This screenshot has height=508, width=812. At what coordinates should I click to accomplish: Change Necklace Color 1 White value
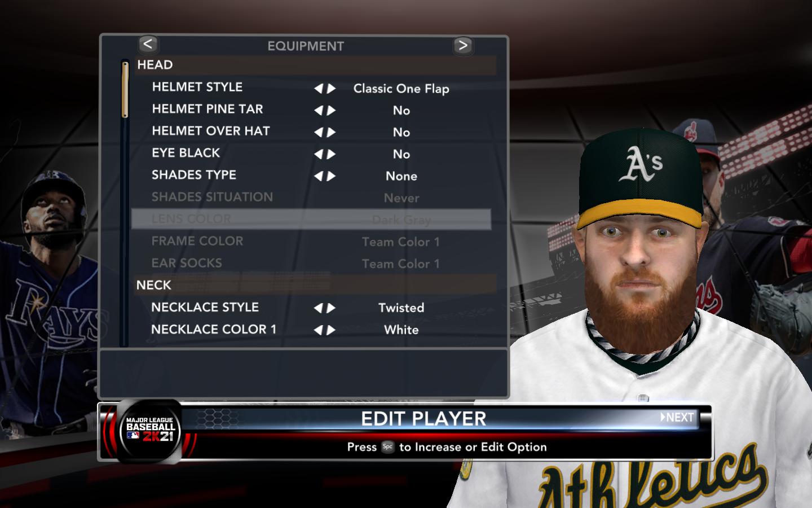coord(401,330)
